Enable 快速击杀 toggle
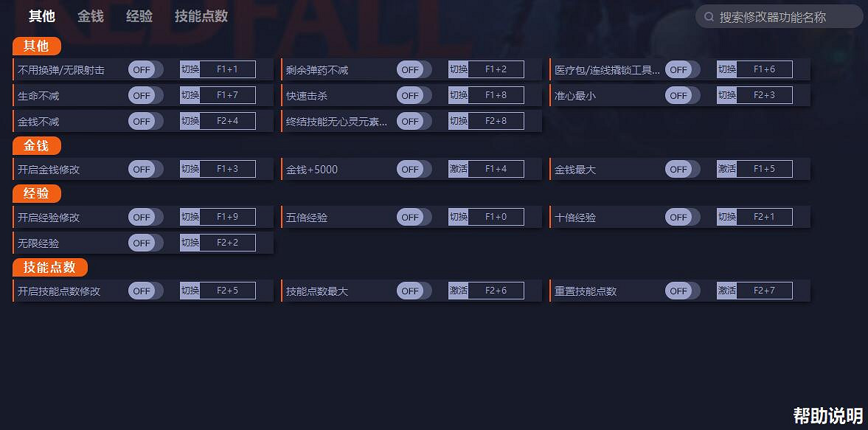 point(414,95)
